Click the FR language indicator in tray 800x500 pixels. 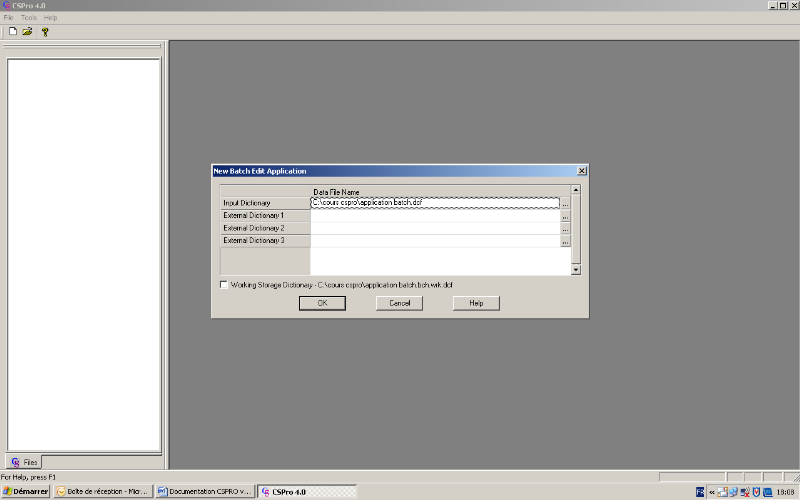700,492
